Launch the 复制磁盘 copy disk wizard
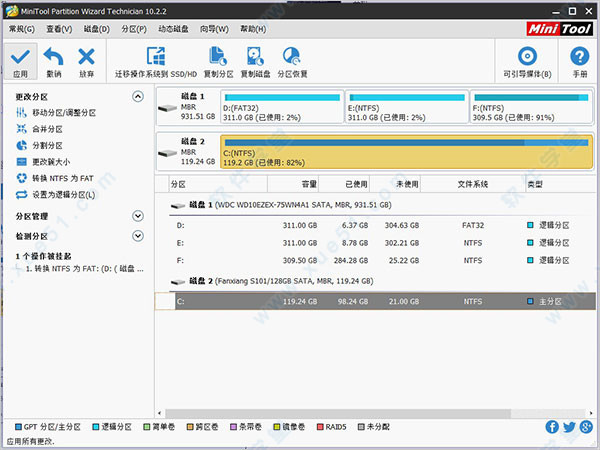 click(x=255, y=61)
